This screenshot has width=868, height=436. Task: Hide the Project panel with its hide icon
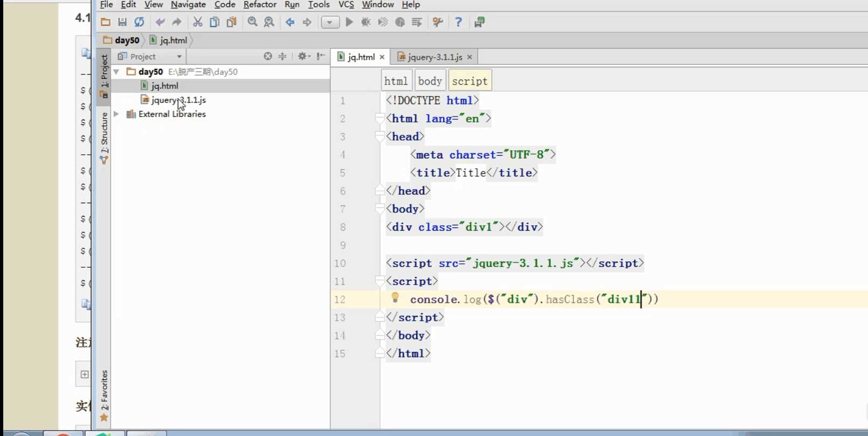(x=321, y=56)
